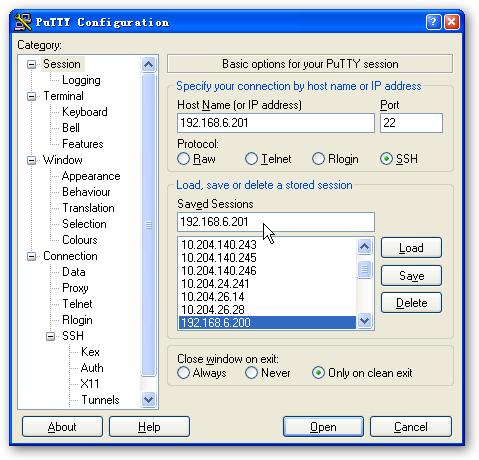The image size is (479, 460).
Task: Collapse the Window tree node
Action: tap(31, 160)
